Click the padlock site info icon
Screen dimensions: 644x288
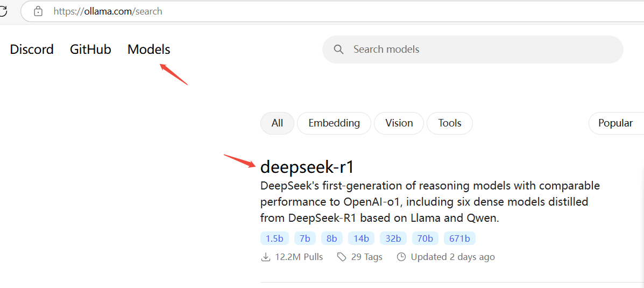(x=38, y=11)
